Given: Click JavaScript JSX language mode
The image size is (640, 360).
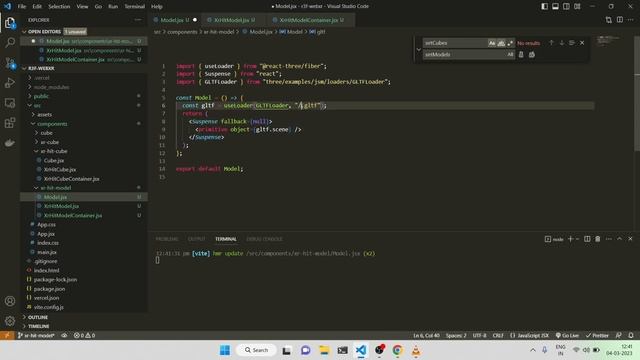Looking at the screenshot, I should [x=530, y=335].
